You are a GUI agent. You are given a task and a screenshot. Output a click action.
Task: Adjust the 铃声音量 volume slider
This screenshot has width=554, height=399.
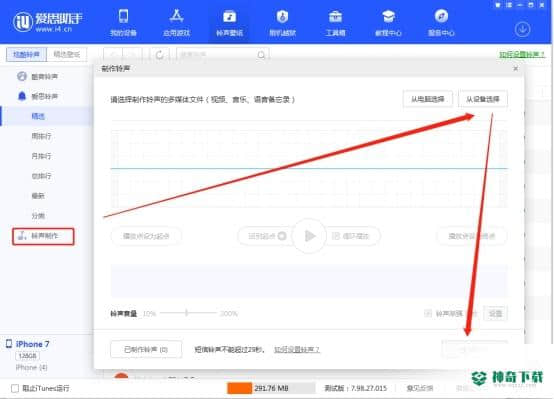(187, 313)
